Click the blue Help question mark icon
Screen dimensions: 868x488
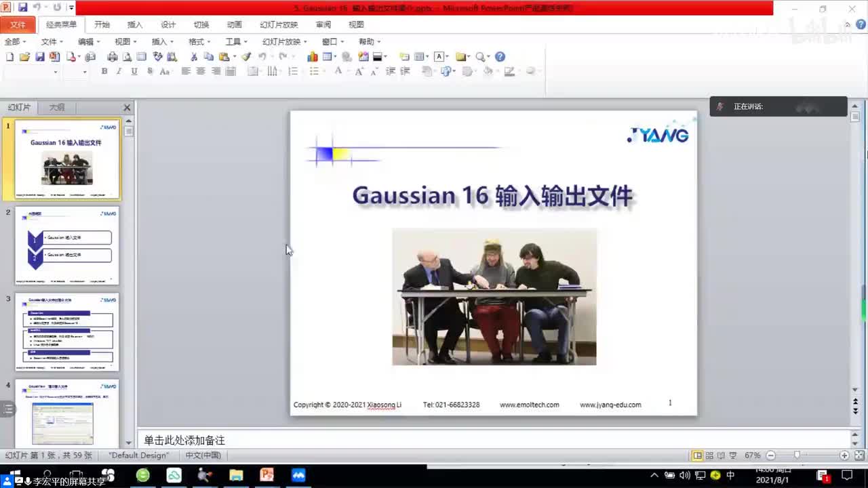pos(500,57)
